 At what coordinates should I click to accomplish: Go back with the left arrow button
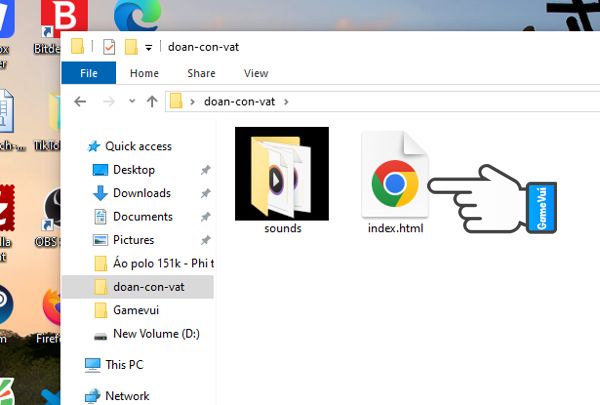(x=80, y=101)
